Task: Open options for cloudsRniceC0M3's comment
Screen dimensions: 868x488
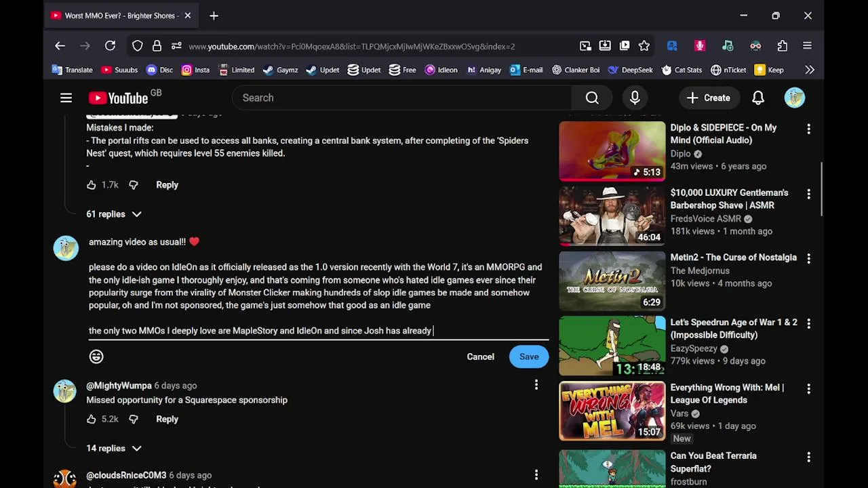Action: (536, 474)
